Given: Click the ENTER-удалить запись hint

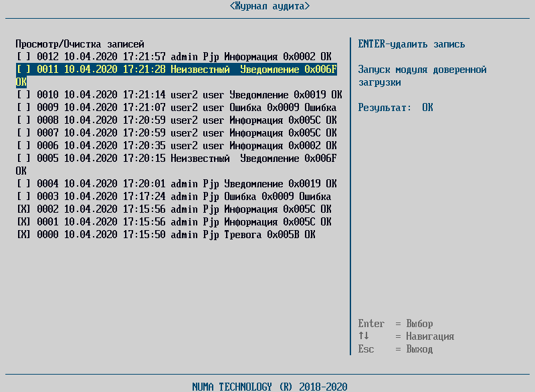Looking at the screenshot, I should pos(411,44).
